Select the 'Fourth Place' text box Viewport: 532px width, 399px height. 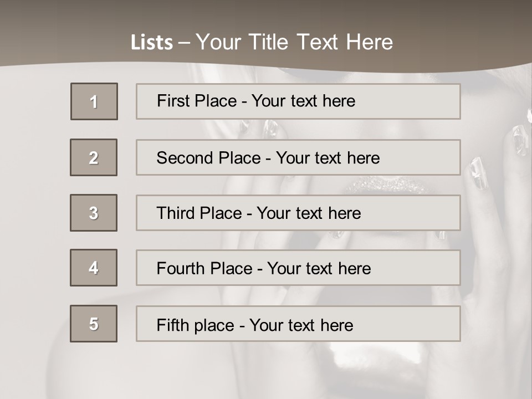(x=298, y=268)
